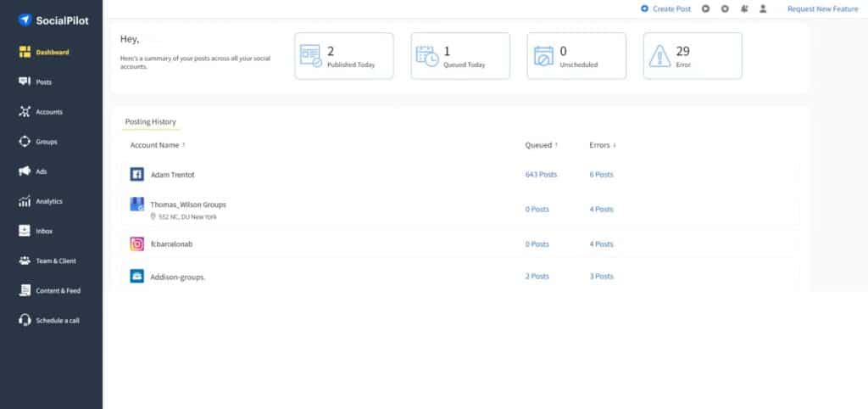
Task: Open the Dashboard from sidebar icon
Action: click(25, 52)
